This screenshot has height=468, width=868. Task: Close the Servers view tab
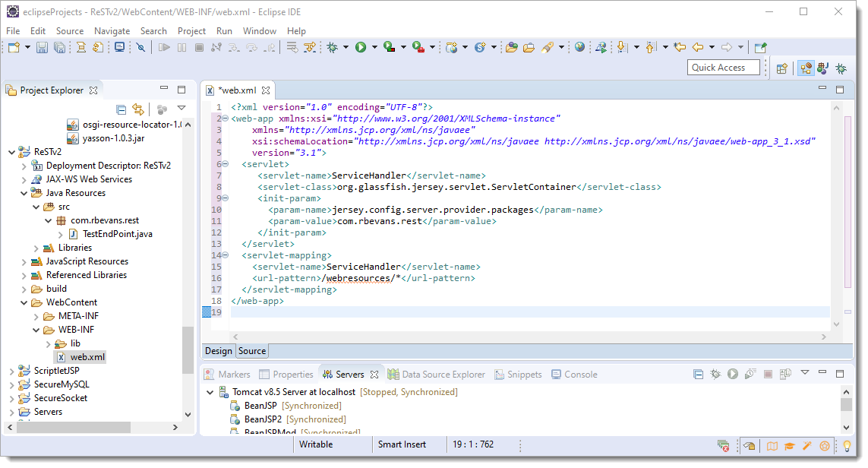tap(374, 375)
